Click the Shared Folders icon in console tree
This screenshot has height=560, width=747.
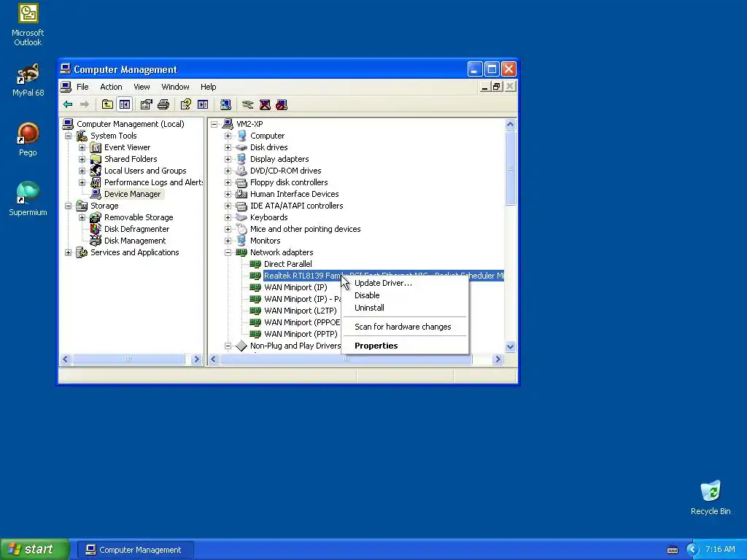point(96,159)
